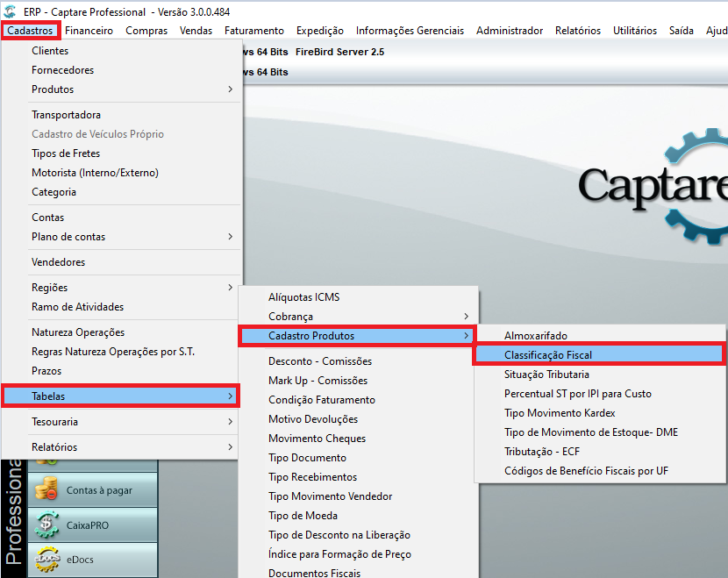Expand the Plano de contas submenu arrow
The height and width of the screenshot is (578, 728).
[231, 236]
